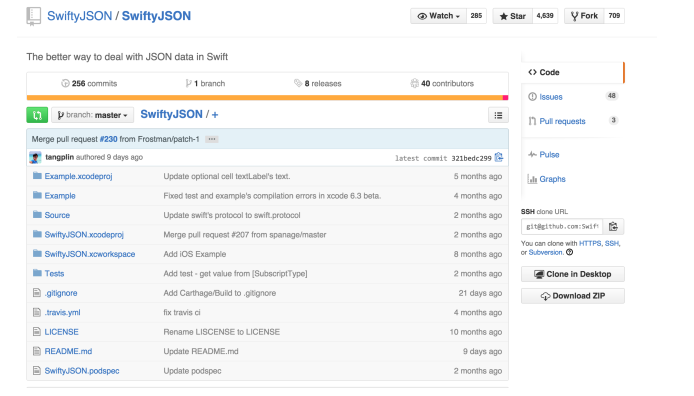Star the SwiftyJSON repository
The width and height of the screenshot is (694, 396).
[x=513, y=16]
